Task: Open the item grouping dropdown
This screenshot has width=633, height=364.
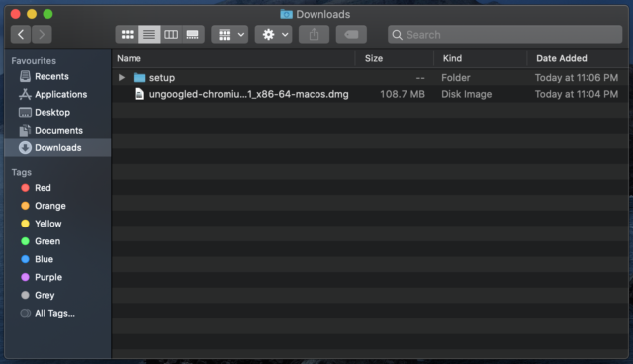Action: click(x=229, y=35)
